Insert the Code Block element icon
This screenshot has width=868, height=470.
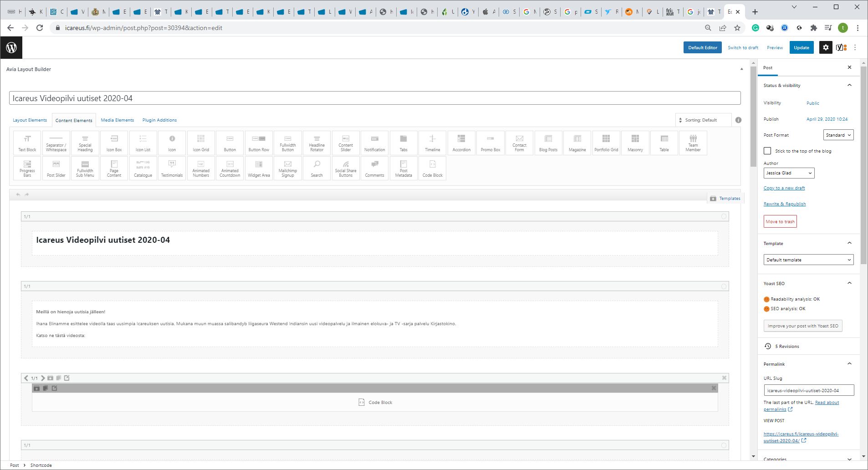(x=432, y=169)
